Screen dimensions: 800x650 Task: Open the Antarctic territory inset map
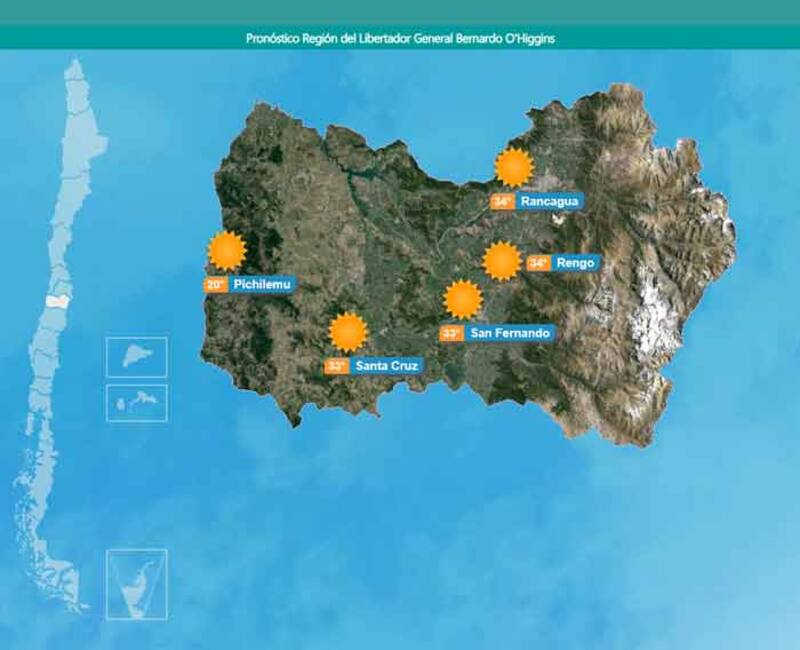click(137, 584)
